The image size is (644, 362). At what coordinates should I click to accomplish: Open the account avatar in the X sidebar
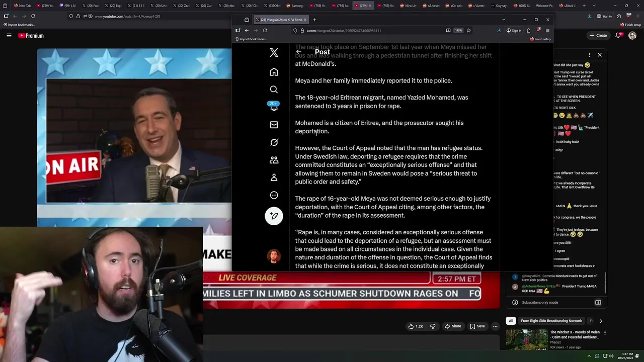pos(274,256)
